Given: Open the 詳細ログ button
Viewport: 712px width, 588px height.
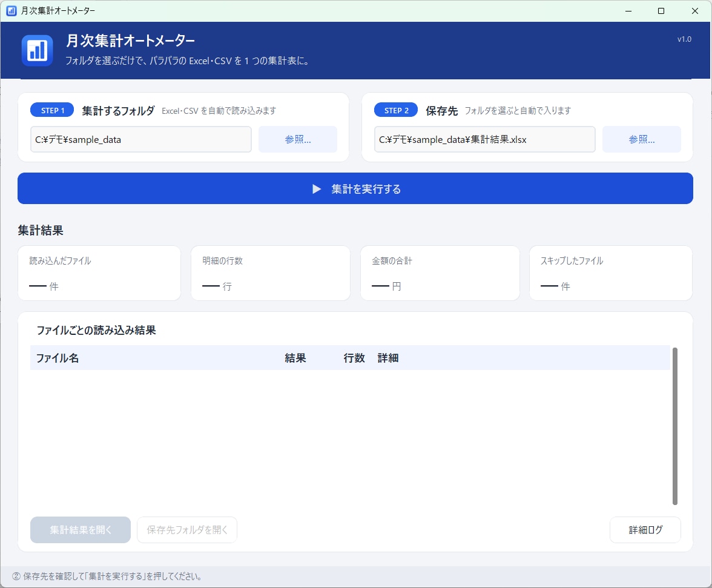Looking at the screenshot, I should coord(645,529).
